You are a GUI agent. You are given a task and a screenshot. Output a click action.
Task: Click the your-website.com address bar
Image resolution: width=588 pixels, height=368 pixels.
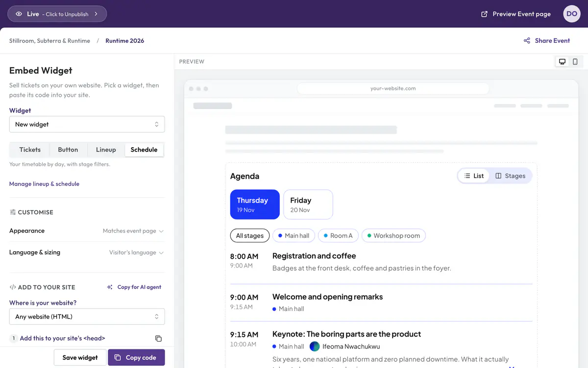pos(393,88)
